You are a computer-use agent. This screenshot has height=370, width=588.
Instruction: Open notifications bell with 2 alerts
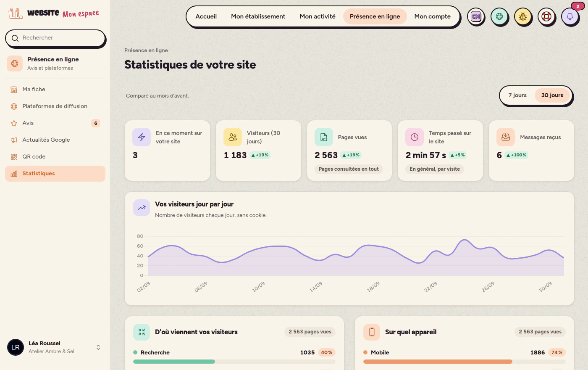[x=570, y=17]
